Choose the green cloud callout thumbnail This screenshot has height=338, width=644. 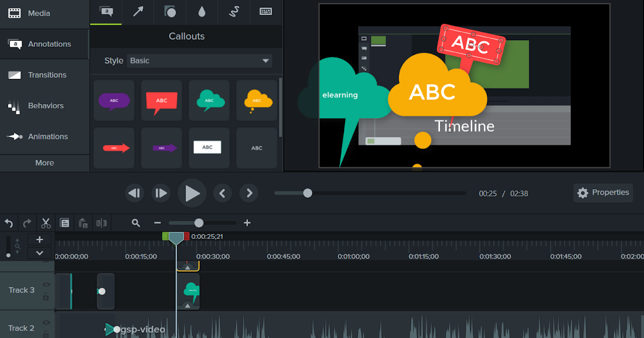[209, 100]
